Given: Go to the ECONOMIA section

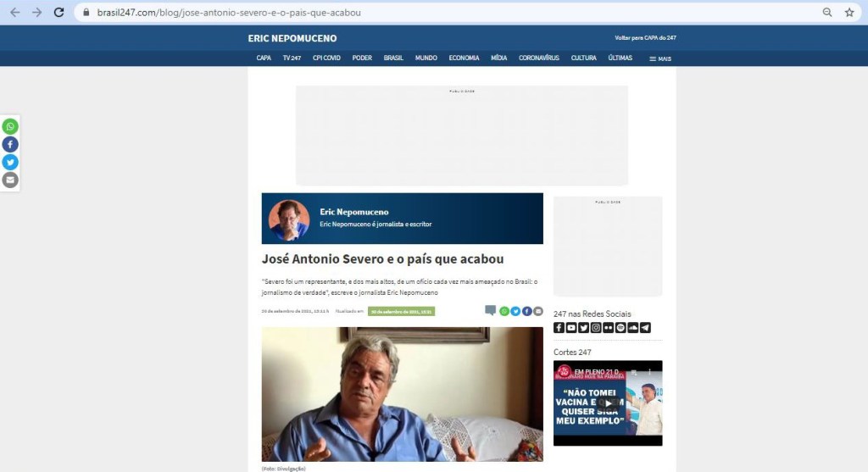Looking at the screenshot, I should coord(464,58).
